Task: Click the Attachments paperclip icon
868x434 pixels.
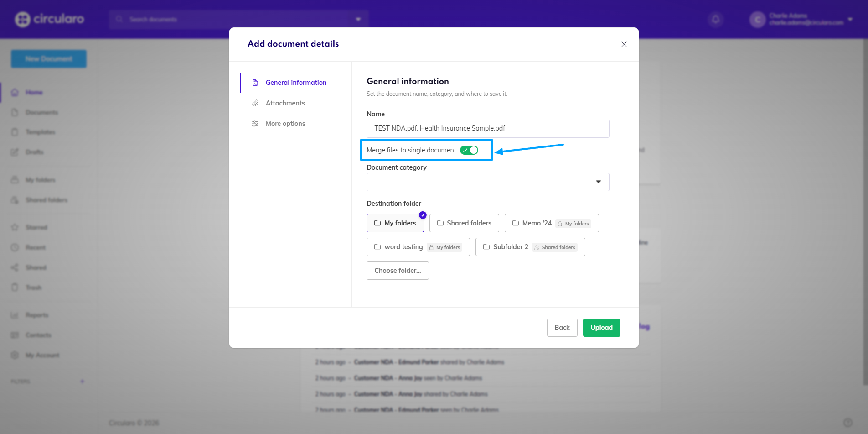Action: pos(255,103)
